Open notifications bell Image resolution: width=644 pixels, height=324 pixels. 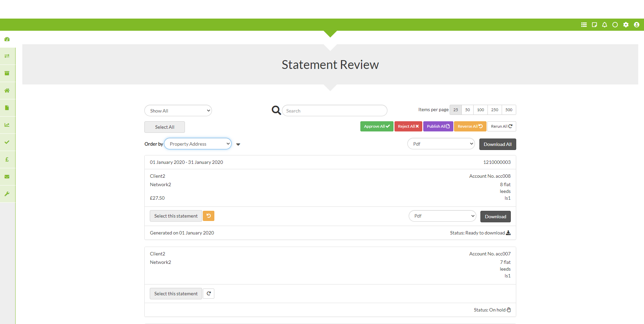pyautogui.click(x=605, y=25)
